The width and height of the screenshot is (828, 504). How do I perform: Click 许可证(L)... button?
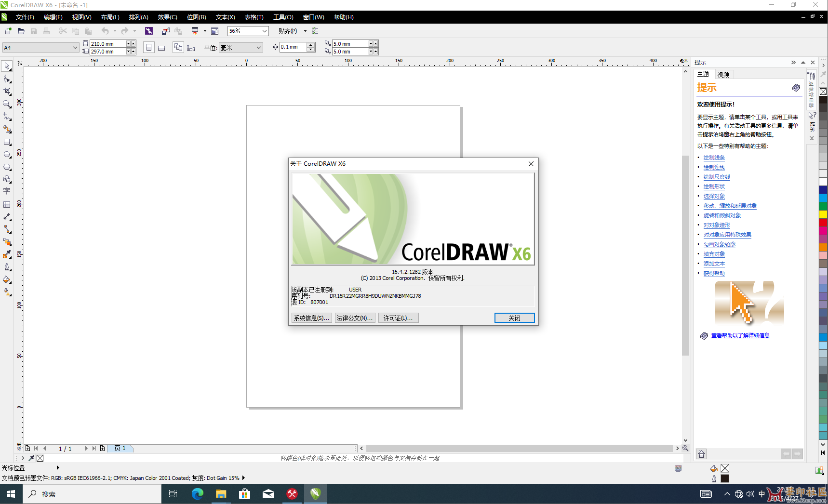(x=398, y=318)
